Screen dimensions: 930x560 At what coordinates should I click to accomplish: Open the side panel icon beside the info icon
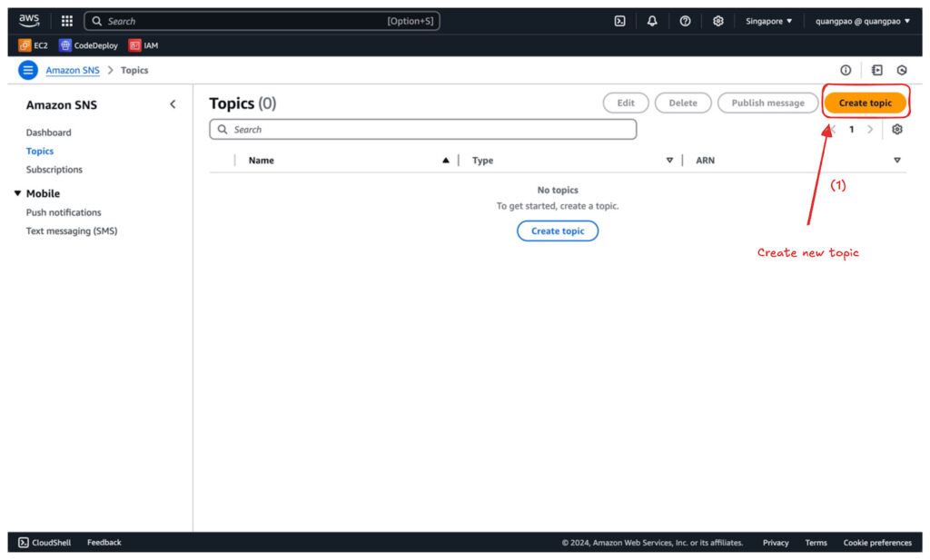[x=877, y=70]
